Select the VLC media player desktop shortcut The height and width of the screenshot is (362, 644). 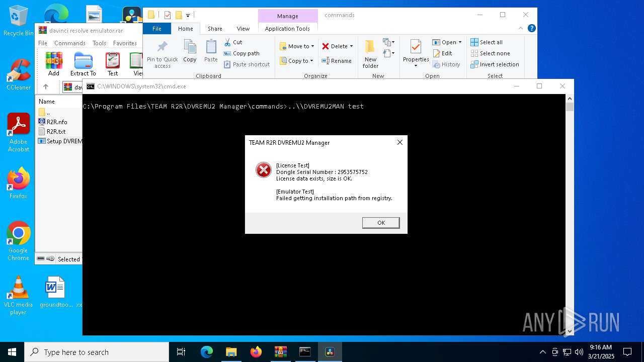point(19,295)
